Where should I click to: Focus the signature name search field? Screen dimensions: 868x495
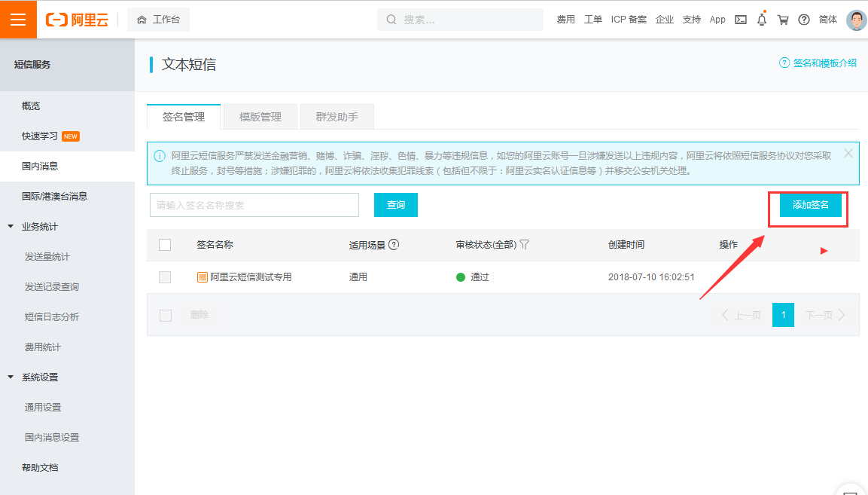pos(254,205)
